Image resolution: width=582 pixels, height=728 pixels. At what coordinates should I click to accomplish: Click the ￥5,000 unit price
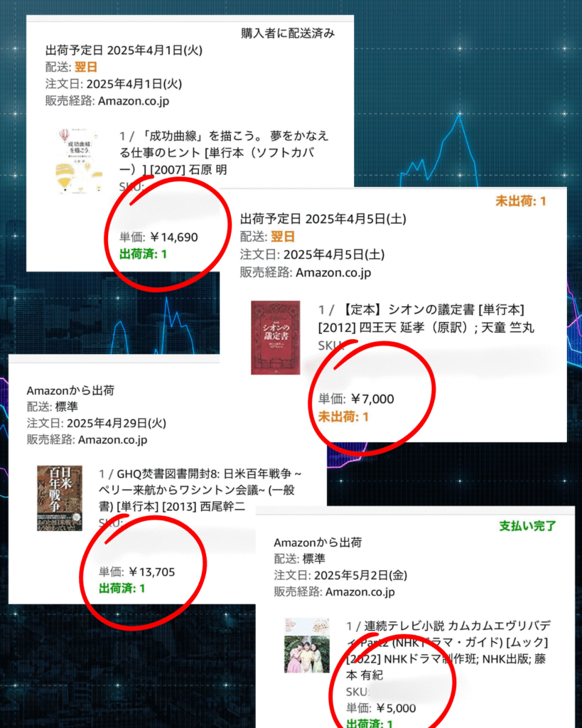pyautogui.click(x=396, y=708)
